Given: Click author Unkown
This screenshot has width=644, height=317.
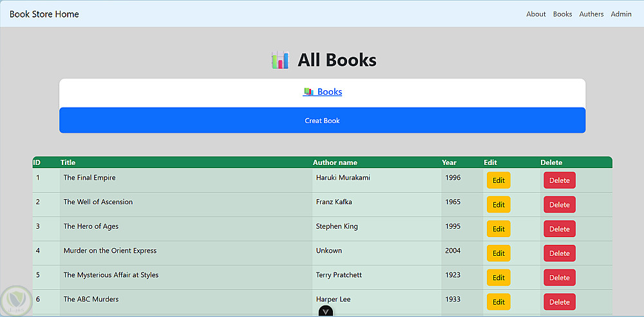Looking at the screenshot, I should [x=329, y=251].
